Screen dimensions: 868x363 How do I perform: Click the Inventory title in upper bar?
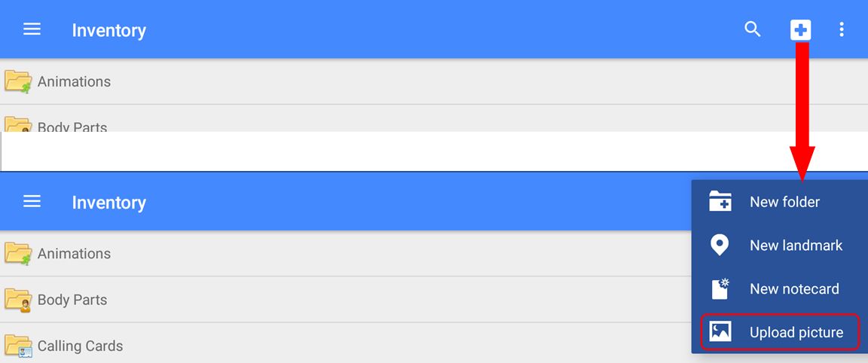109,30
